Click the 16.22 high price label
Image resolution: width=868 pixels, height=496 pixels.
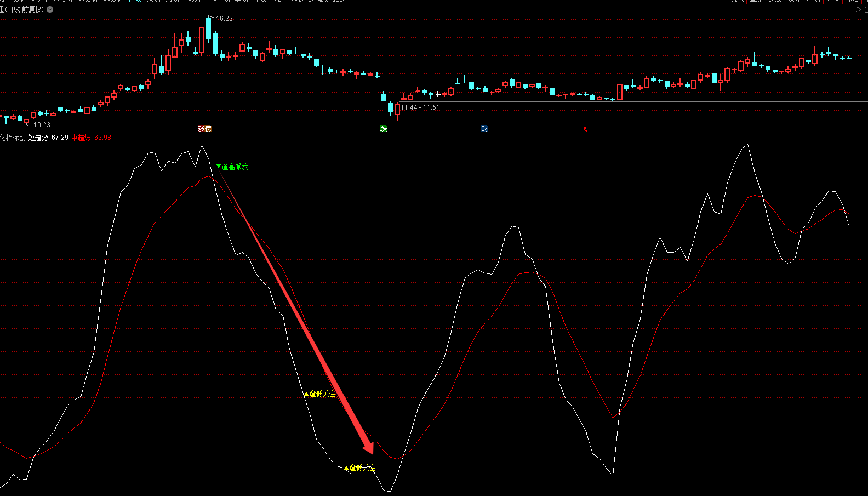(224, 19)
